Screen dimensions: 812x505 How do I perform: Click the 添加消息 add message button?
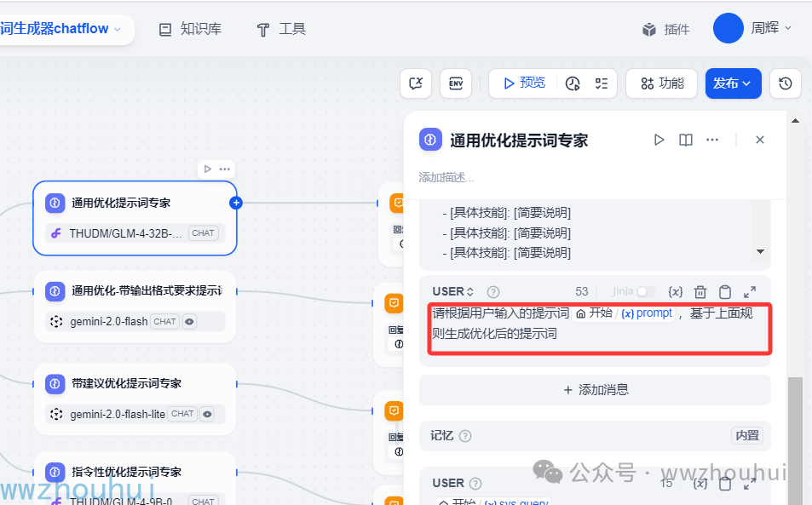click(x=595, y=390)
